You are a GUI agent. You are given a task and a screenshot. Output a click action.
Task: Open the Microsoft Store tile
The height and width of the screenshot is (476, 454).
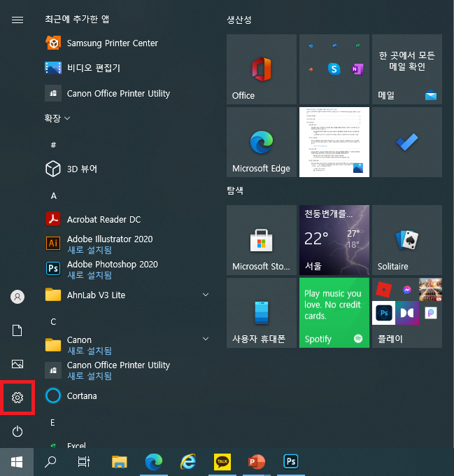262,240
